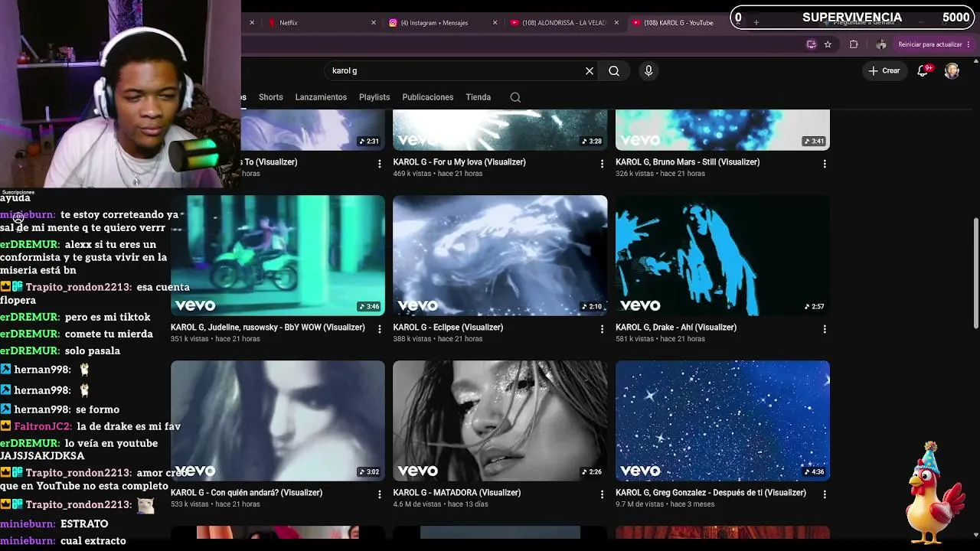Click the Después de ti starry thumbnail
Image resolution: width=980 pixels, height=551 pixels.
click(723, 421)
